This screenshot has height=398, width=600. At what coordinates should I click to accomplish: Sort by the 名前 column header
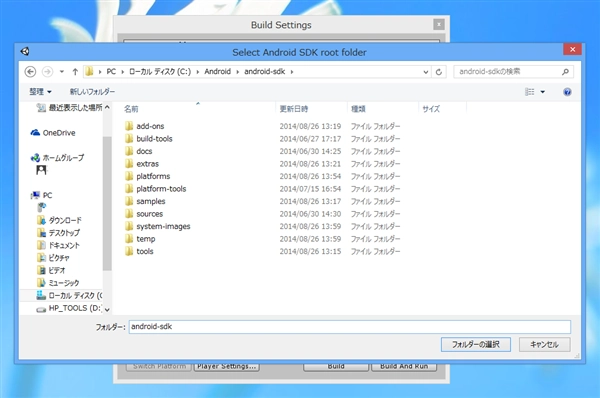pyautogui.click(x=131, y=109)
